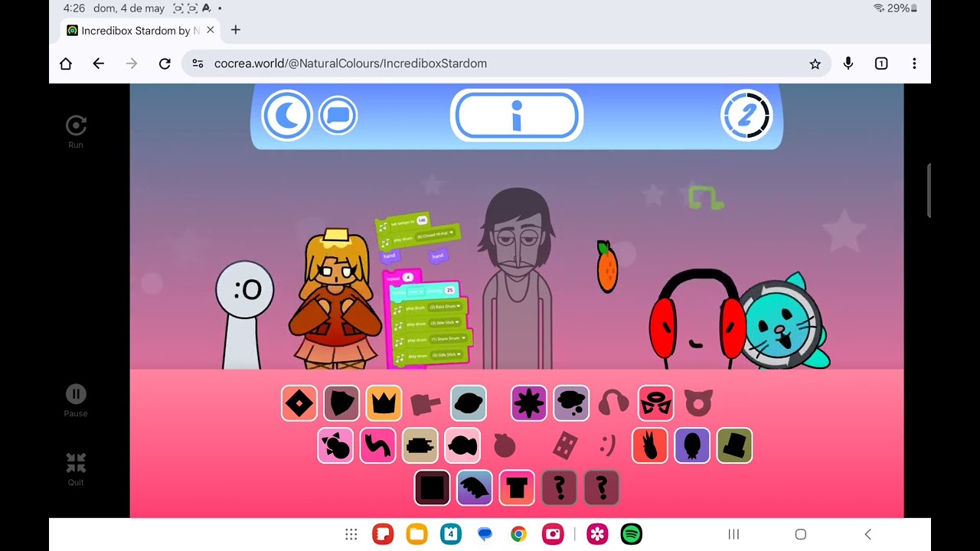Click the faded cat-ear donut icon
The height and width of the screenshot is (551, 980).
(x=698, y=403)
